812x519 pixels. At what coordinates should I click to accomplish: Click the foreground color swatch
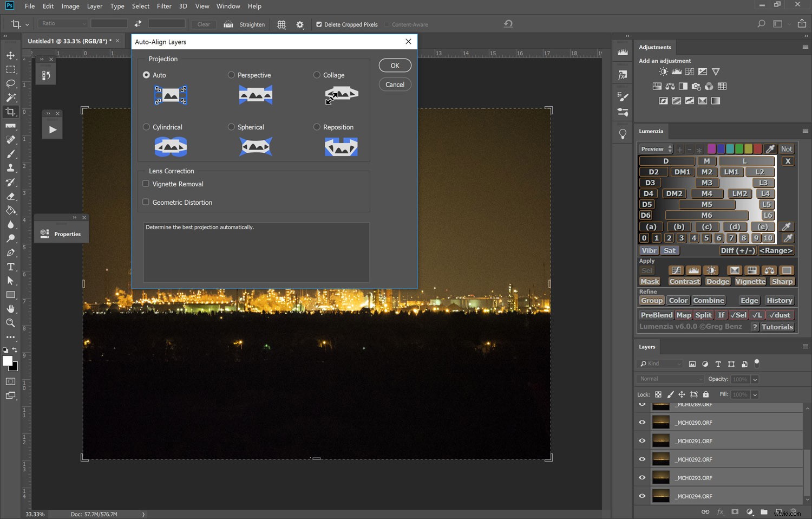click(8, 362)
